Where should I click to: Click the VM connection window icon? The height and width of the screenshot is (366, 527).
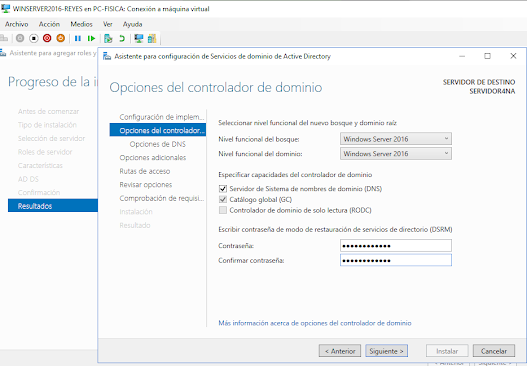point(5,8)
